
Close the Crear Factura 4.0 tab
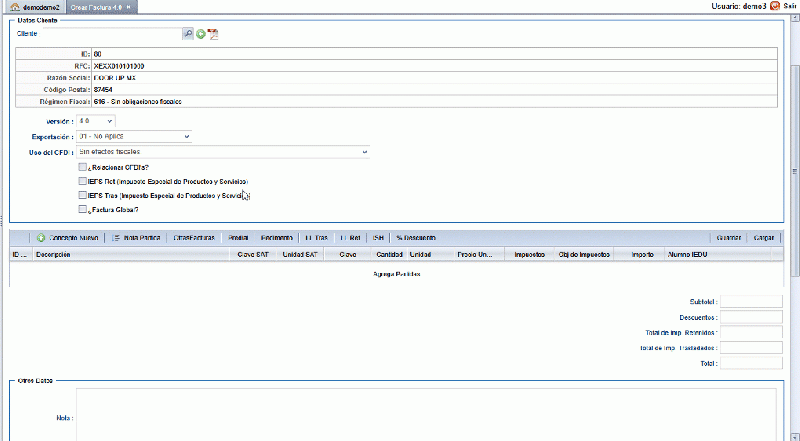(129, 7)
